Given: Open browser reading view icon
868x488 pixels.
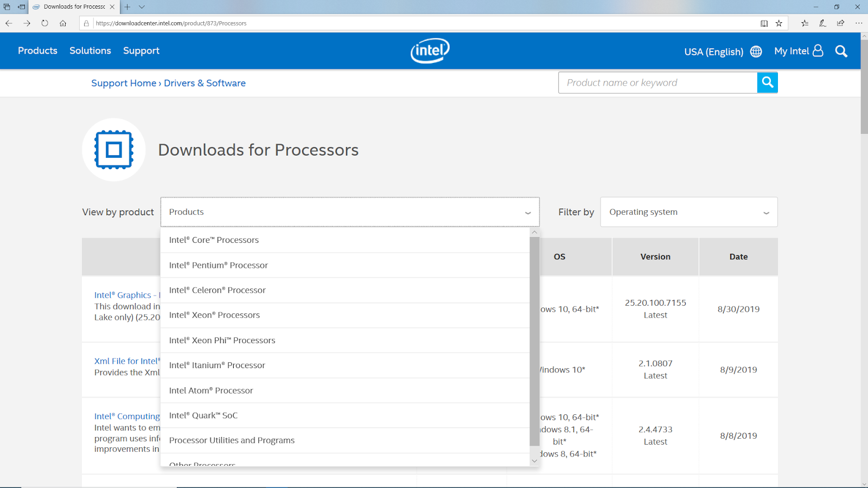Looking at the screenshot, I should (x=764, y=23).
